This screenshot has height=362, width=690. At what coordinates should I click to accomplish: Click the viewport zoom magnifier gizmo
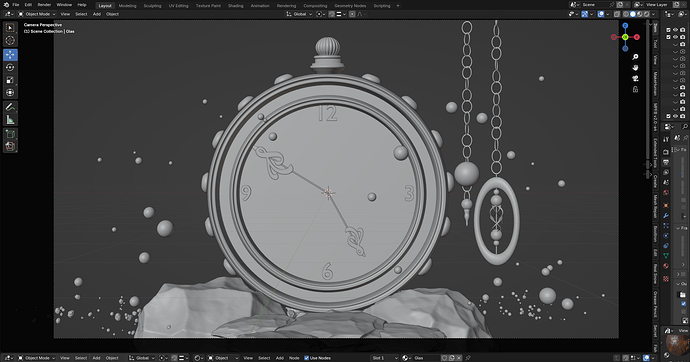(635, 57)
